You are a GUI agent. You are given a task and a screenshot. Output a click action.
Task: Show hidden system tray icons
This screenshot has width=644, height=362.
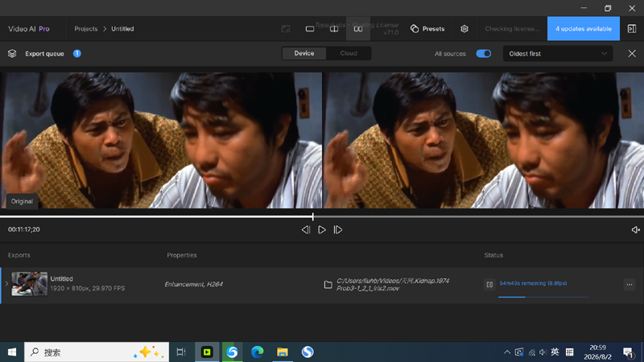click(507, 352)
